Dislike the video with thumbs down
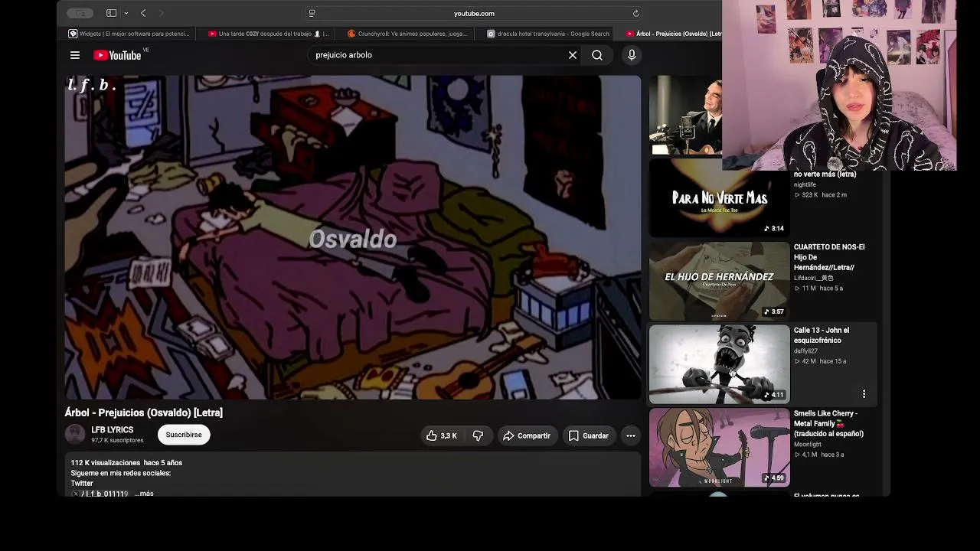The height and width of the screenshot is (551, 980). (478, 435)
